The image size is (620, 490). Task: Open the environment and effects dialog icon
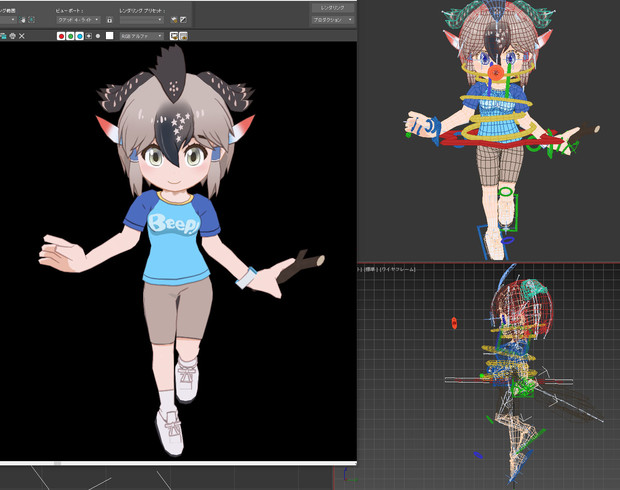pyautogui.click(x=184, y=20)
